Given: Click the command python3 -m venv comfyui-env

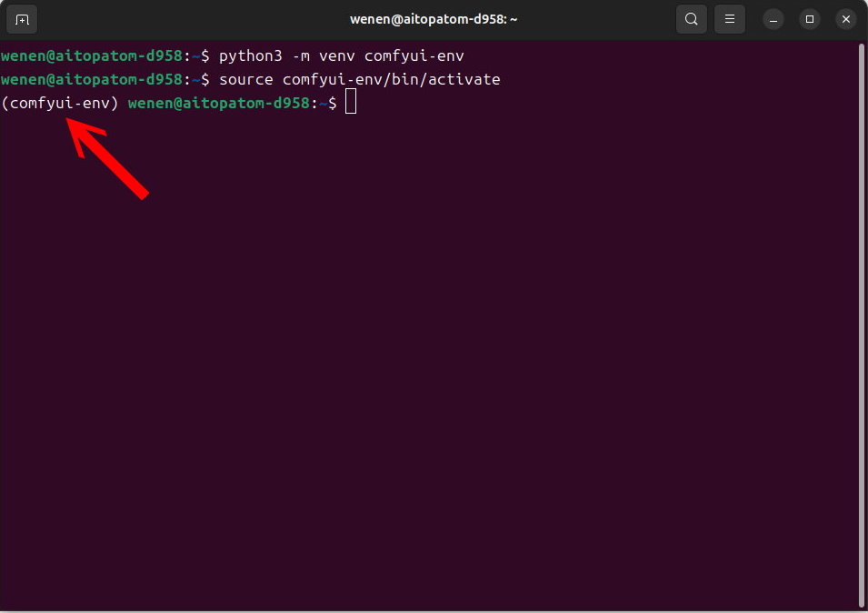Looking at the screenshot, I should [344, 55].
